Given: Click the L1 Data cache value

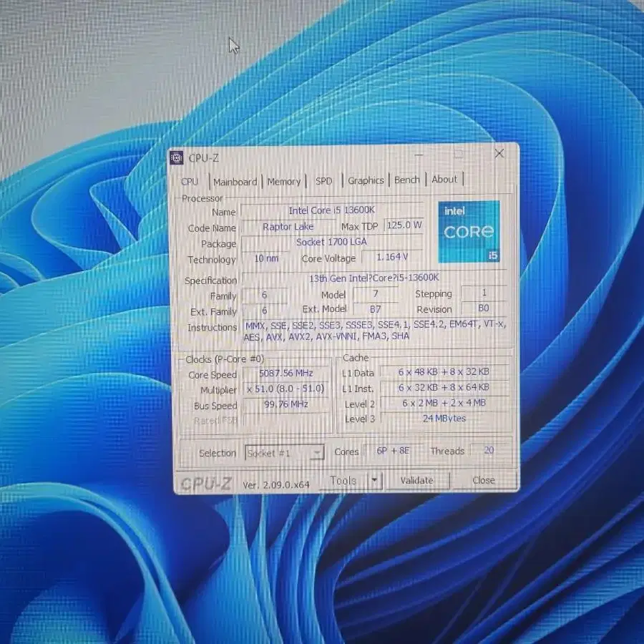Looking at the screenshot, I should pos(444,371).
